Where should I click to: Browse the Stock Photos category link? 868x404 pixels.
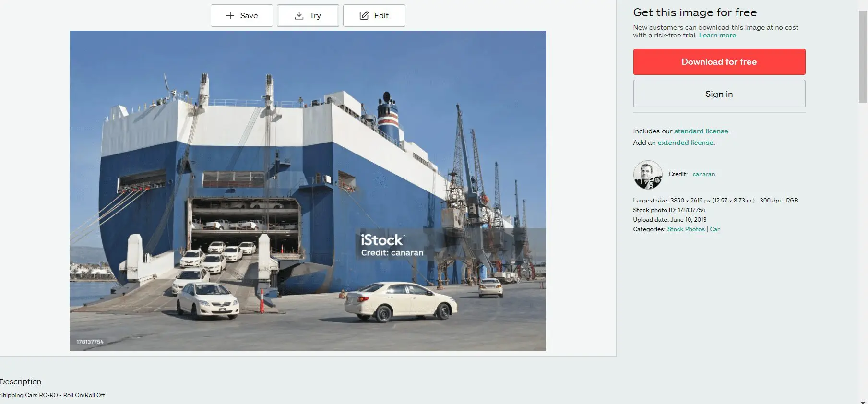point(686,229)
